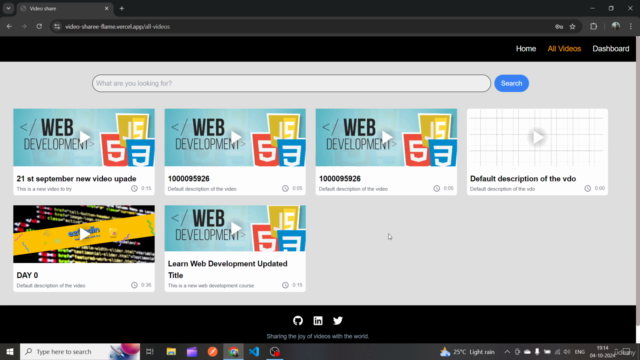Viewport: 640px width, 360px height.
Task: Click 'Sharing the joy of videos' footer text
Action: 318,336
